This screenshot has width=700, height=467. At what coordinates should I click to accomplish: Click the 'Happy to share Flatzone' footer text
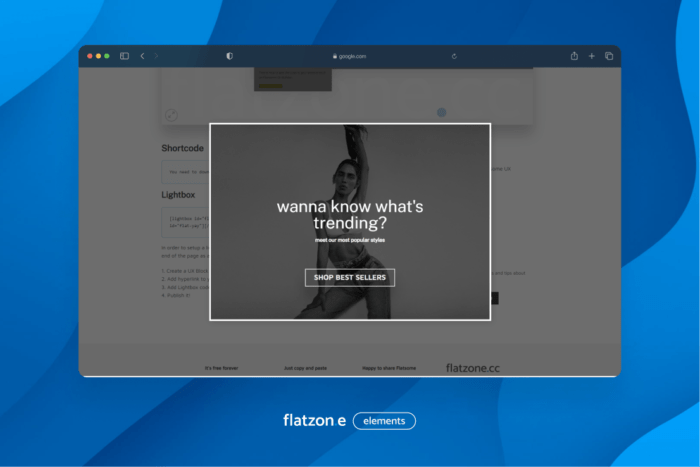point(391,368)
